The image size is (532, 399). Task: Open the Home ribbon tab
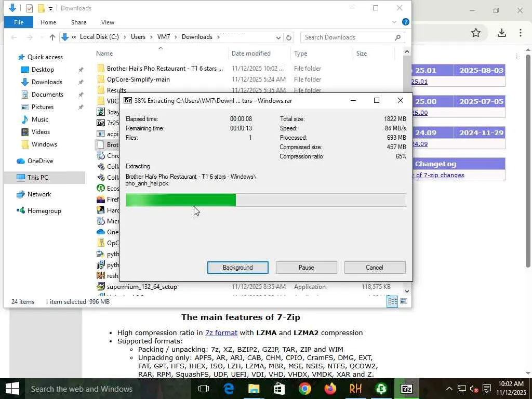(x=48, y=22)
